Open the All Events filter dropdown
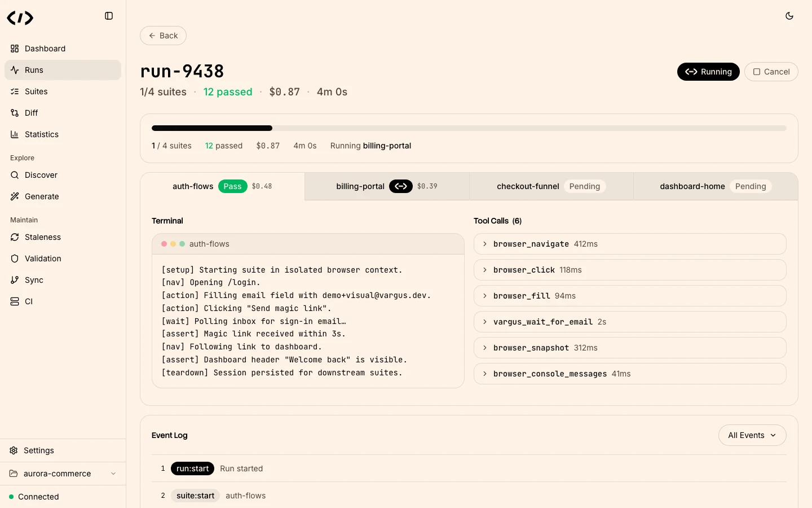 point(752,435)
